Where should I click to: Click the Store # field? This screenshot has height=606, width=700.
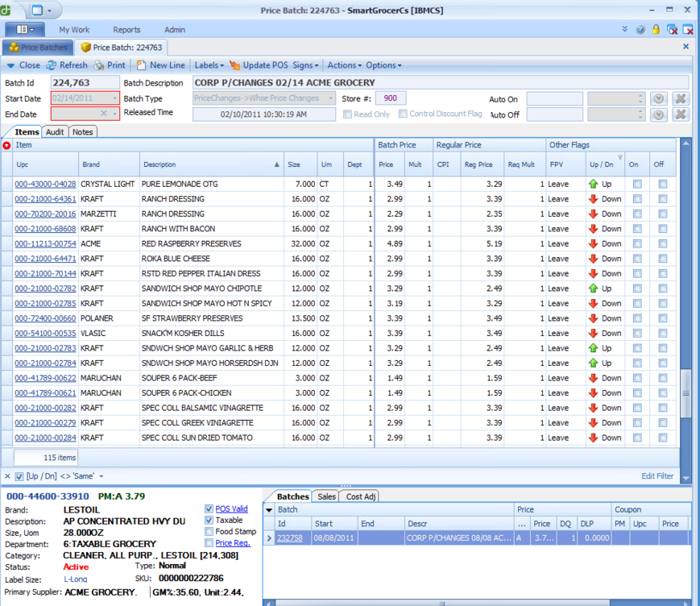(390, 98)
